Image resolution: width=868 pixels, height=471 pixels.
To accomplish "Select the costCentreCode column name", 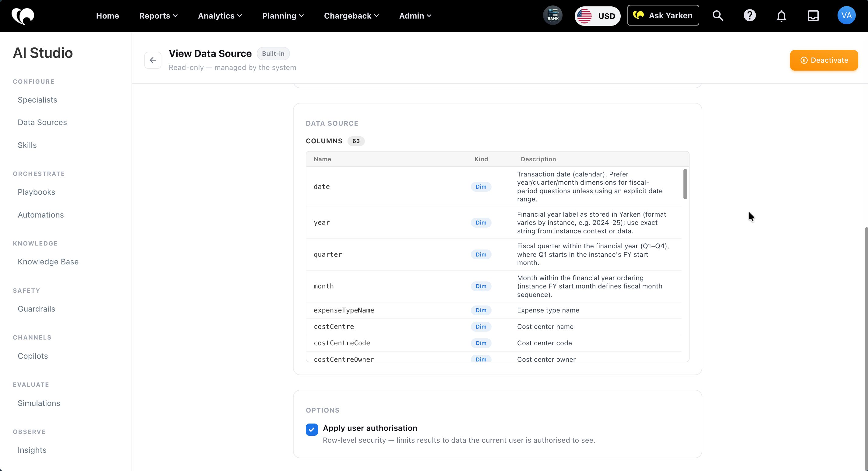I will coord(342,343).
